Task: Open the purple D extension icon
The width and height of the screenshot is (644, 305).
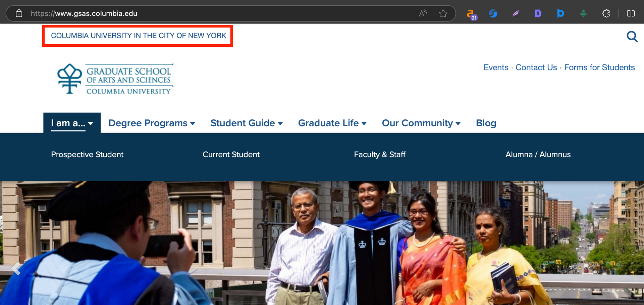Action: point(538,13)
